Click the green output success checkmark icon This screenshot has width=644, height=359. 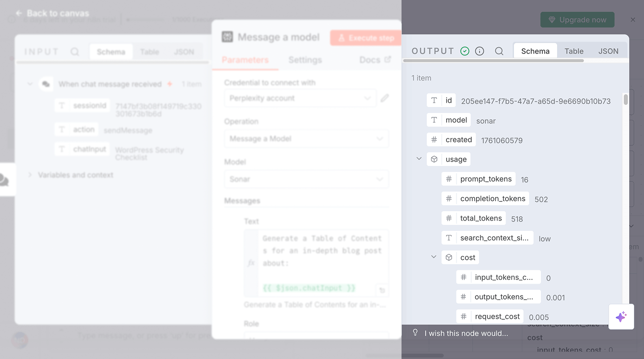click(x=465, y=51)
